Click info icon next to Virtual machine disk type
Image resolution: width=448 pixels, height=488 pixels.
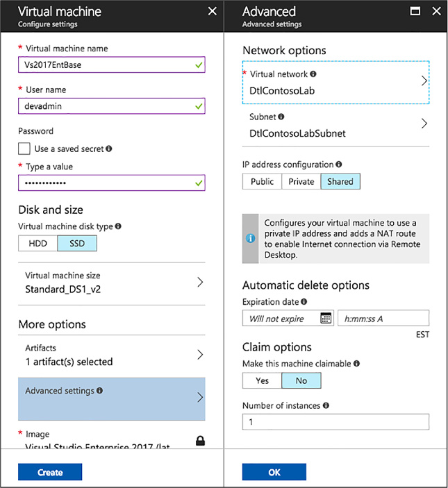point(118,226)
